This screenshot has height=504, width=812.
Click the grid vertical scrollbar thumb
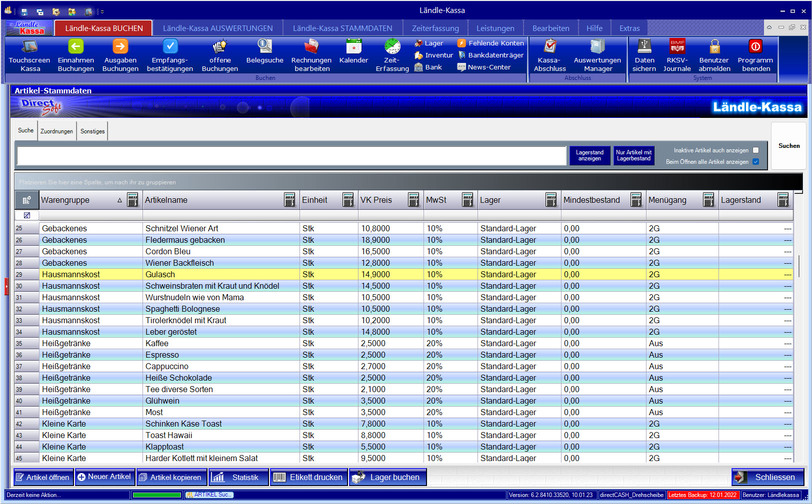click(798, 266)
